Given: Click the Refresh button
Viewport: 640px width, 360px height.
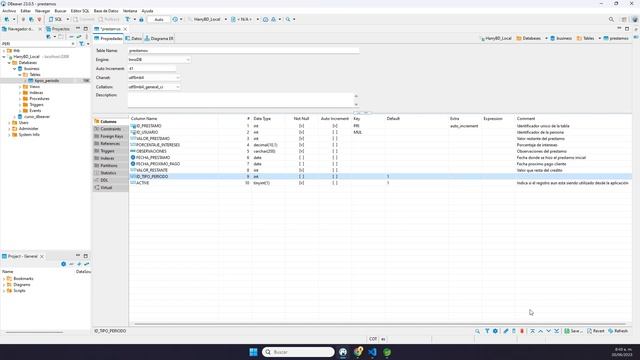Looking at the screenshot, I should [x=618, y=331].
